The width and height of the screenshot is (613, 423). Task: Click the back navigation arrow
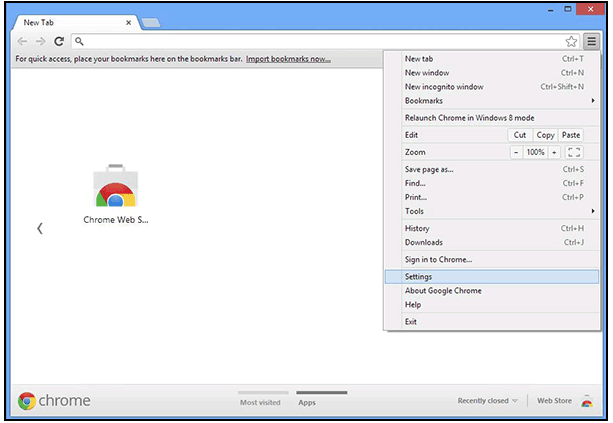pyautogui.click(x=22, y=41)
